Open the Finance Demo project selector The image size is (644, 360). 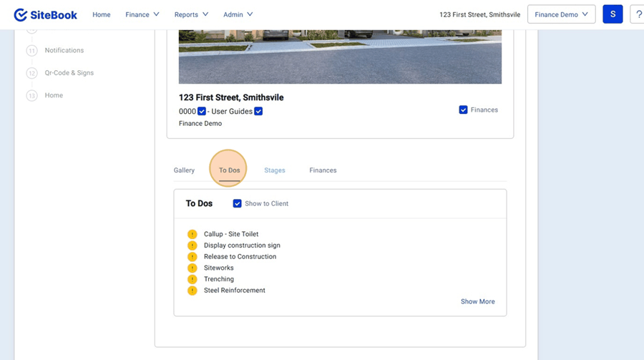[x=561, y=14]
